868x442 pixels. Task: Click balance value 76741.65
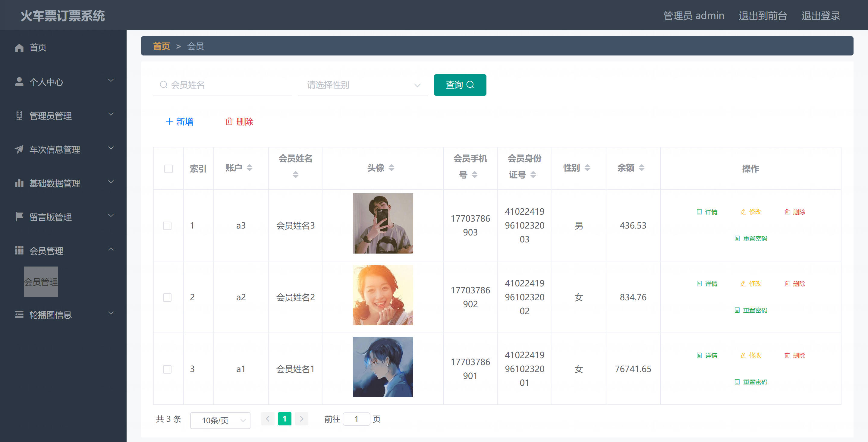click(x=633, y=369)
